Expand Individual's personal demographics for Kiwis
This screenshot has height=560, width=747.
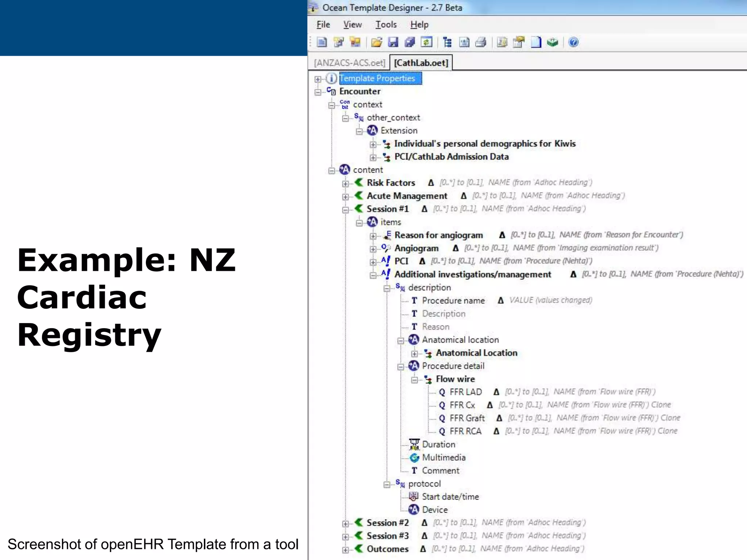(x=373, y=144)
